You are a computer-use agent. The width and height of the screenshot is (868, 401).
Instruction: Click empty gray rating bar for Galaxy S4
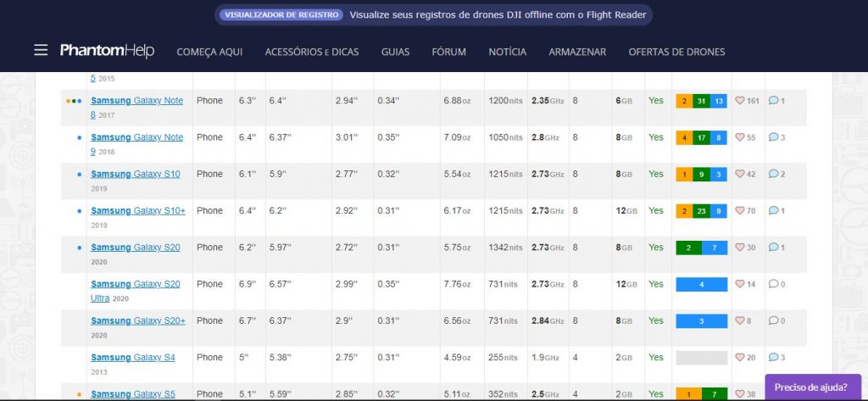point(701,357)
